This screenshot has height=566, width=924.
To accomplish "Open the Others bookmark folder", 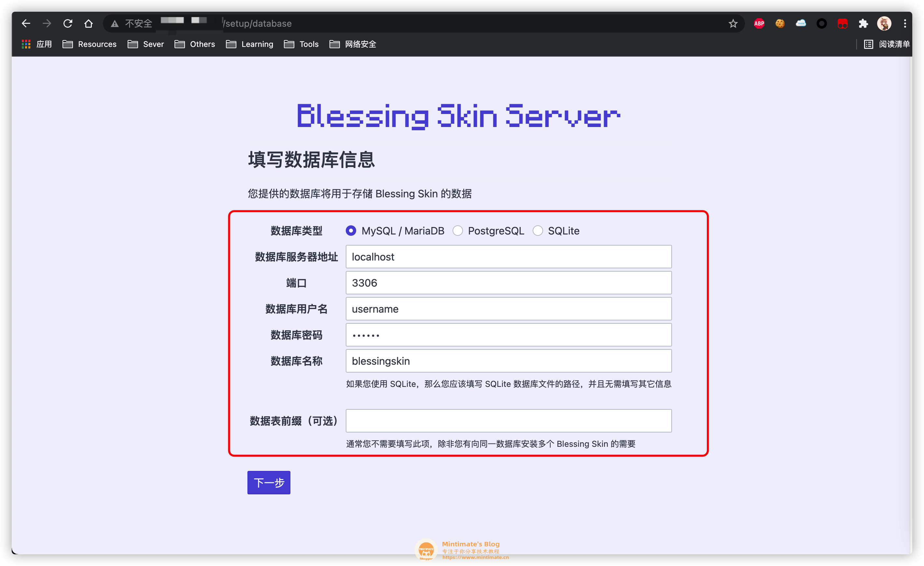I will tap(195, 44).
